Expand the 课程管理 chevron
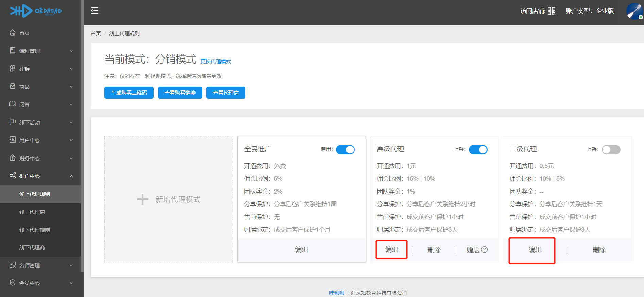Screen dimensions: 644x297 [x=71, y=51]
